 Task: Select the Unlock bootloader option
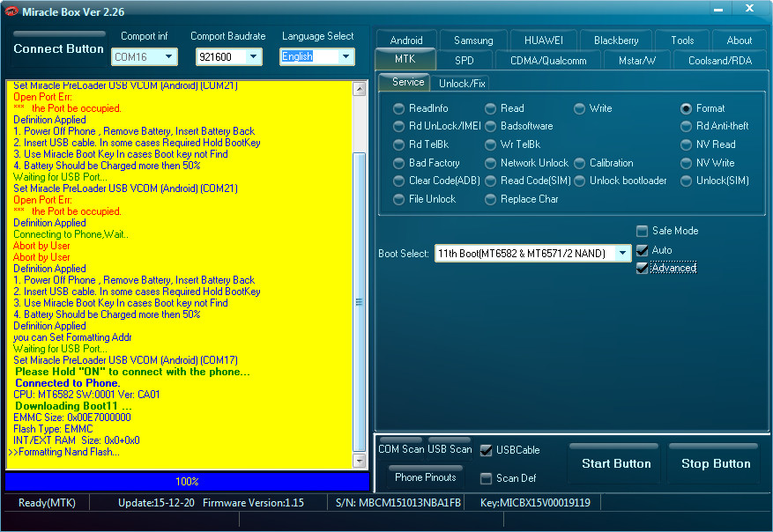(x=621, y=181)
